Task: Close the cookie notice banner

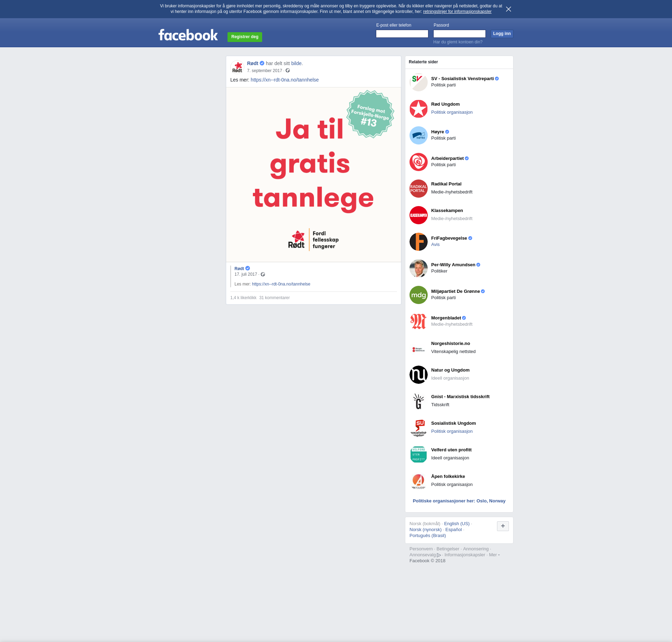Action: (509, 9)
